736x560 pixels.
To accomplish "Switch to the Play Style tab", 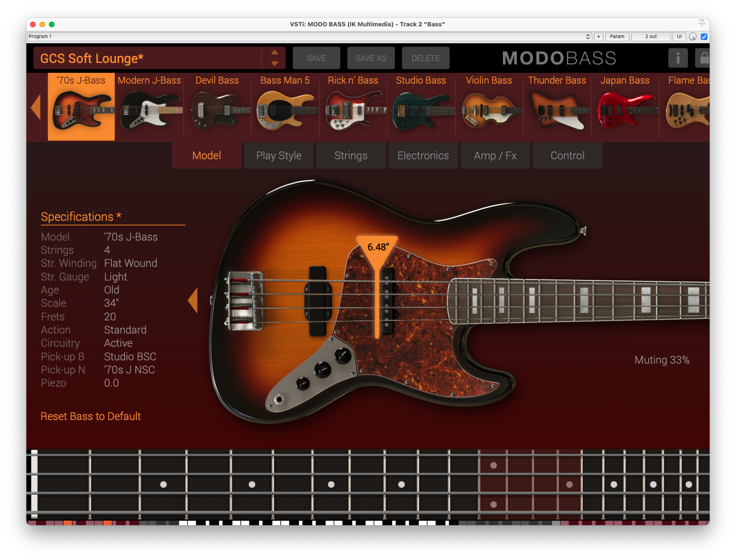I will (279, 156).
